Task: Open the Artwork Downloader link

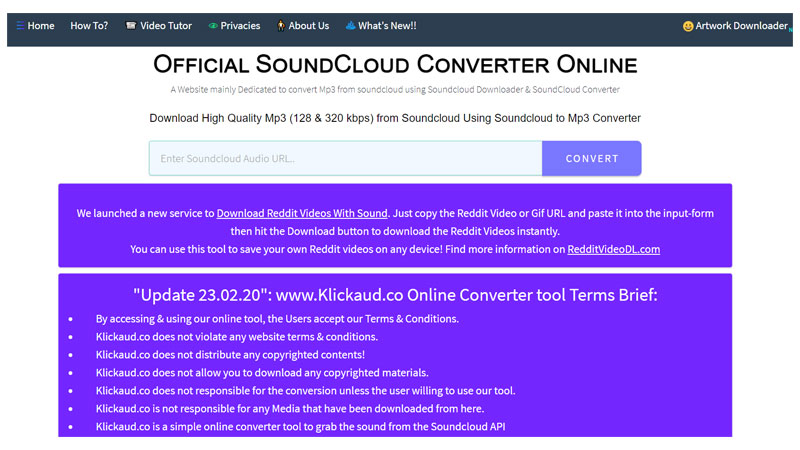Action: click(x=741, y=26)
